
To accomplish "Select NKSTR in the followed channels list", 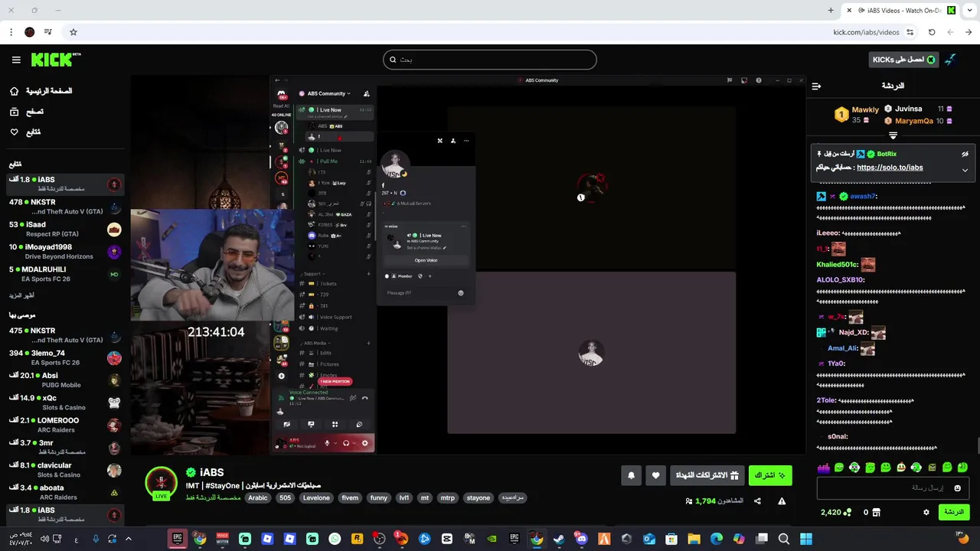I will click(x=65, y=207).
